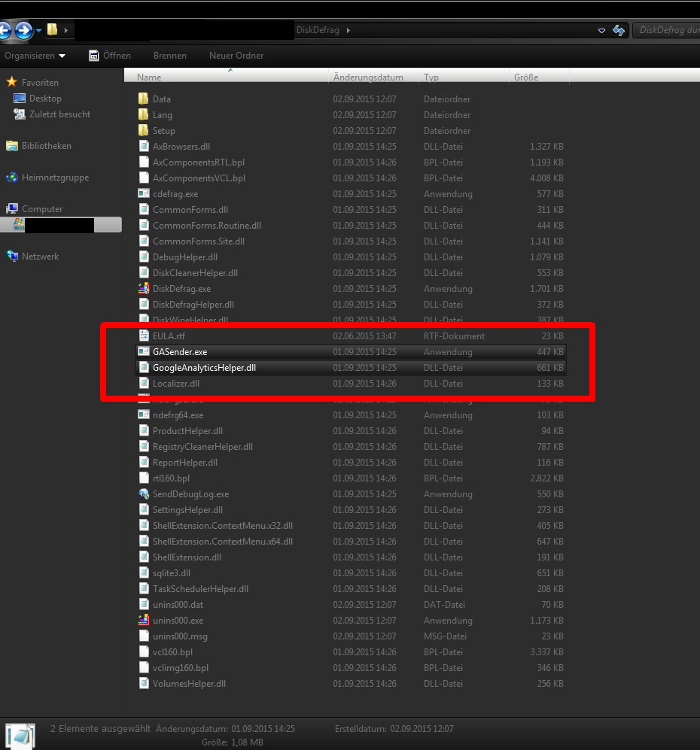The height and width of the screenshot is (750, 700).
Task: Click the RegistryCleanerHelper.dll file name
Action: pos(203,446)
